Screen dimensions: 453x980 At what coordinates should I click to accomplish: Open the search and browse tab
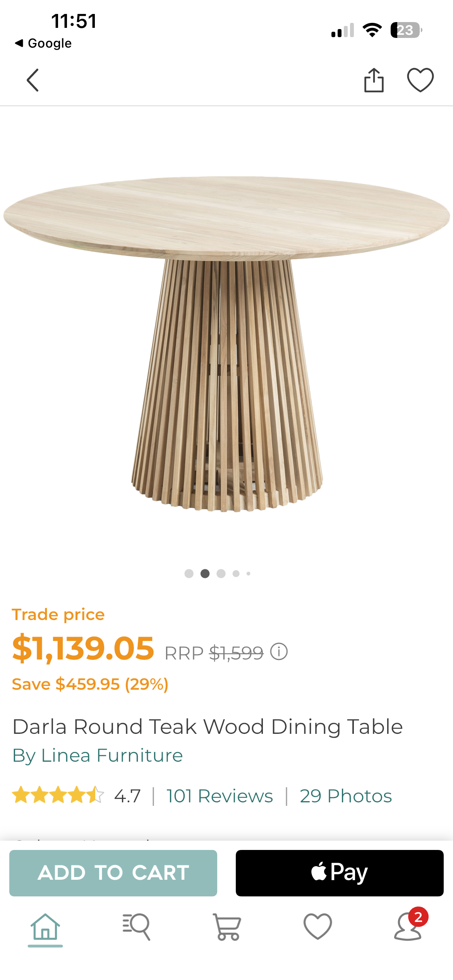tap(136, 927)
